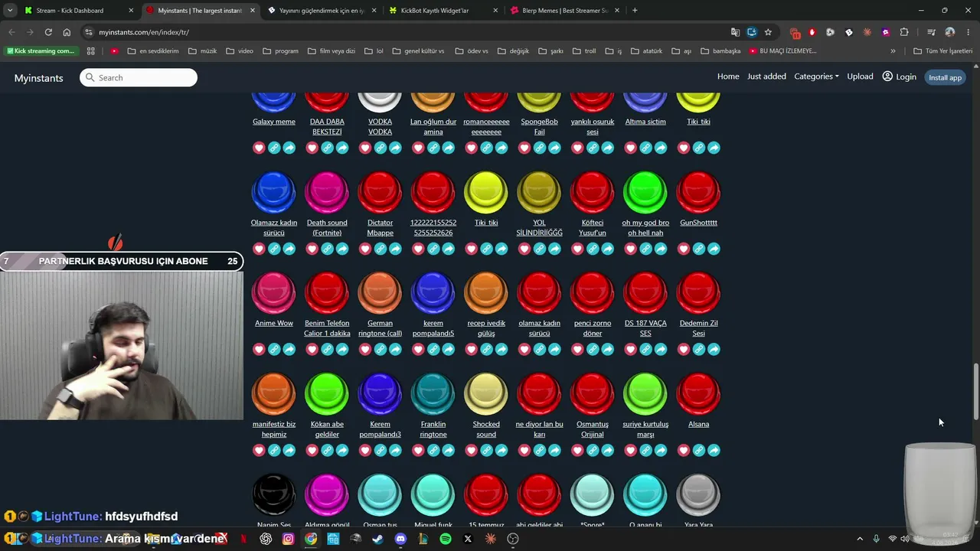This screenshot has height=551, width=980.
Task: Share the Death sound (Fortnite) button
Action: [342, 249]
